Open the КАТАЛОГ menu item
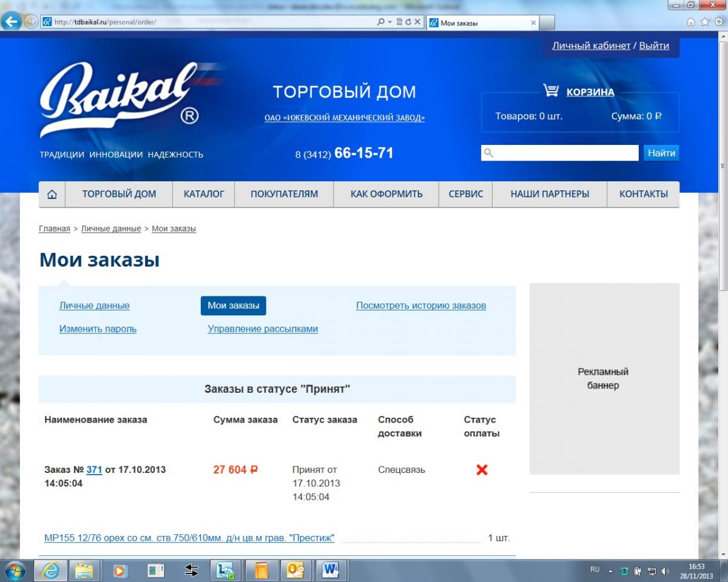 (204, 195)
